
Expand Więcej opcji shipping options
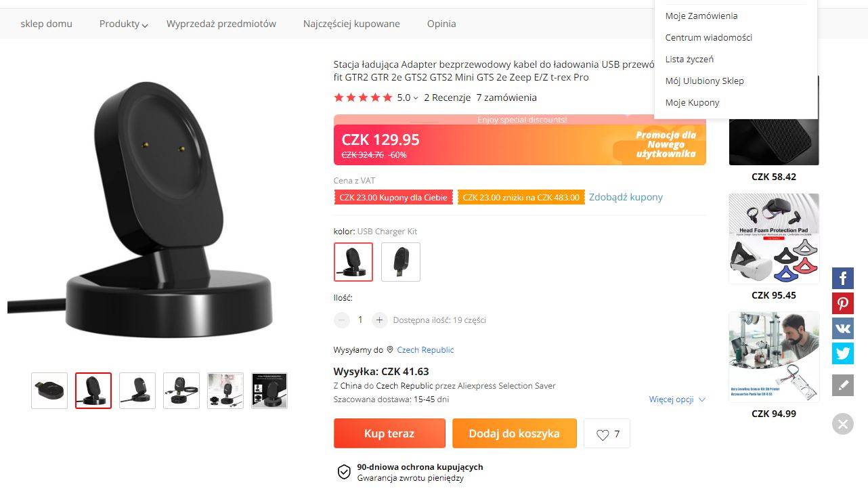click(x=677, y=399)
